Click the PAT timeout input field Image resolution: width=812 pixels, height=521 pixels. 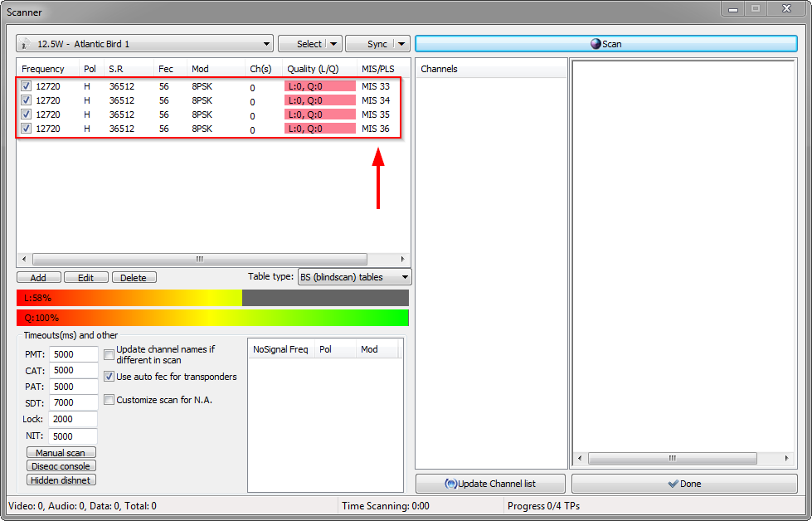pyautogui.click(x=73, y=387)
